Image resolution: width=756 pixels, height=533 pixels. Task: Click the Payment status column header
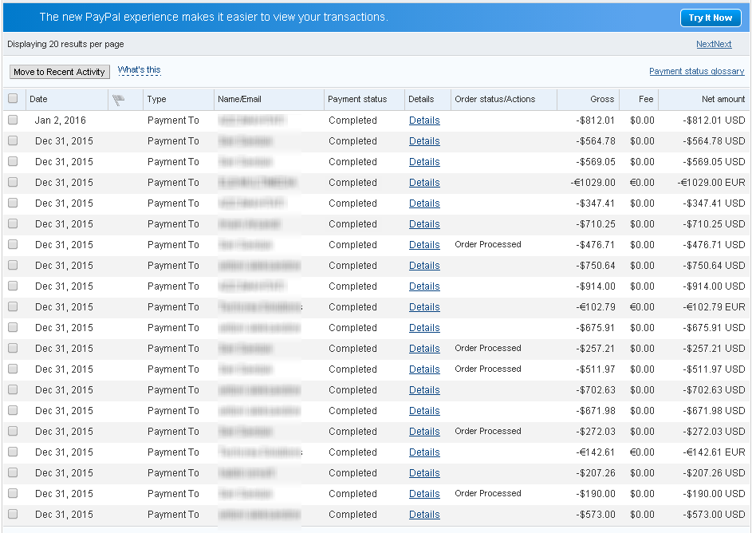[x=357, y=99]
